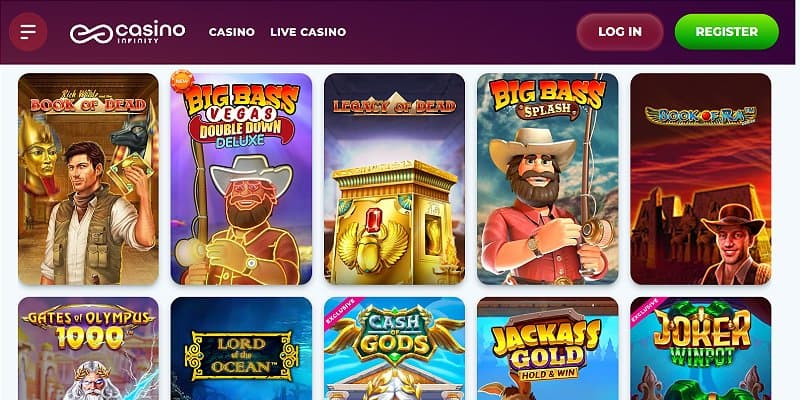Click the EXCLUSIVE ribbon on Joker Winpot

[x=647, y=311]
